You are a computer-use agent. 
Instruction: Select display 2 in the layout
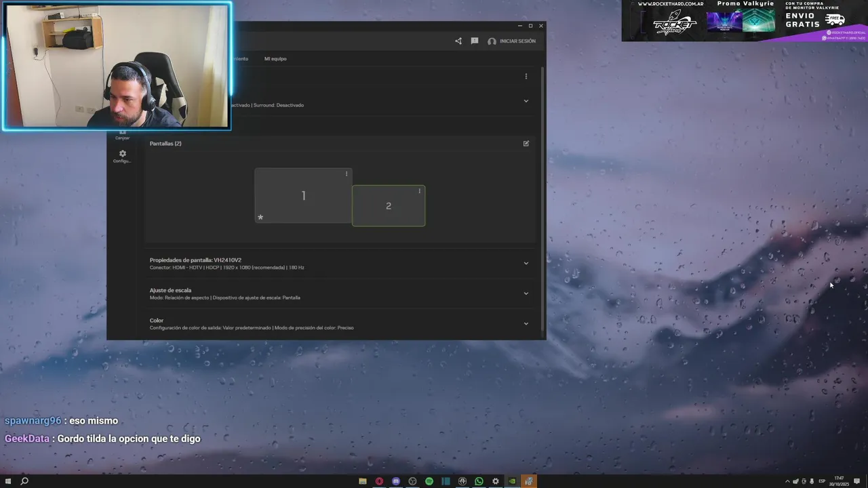[389, 205]
